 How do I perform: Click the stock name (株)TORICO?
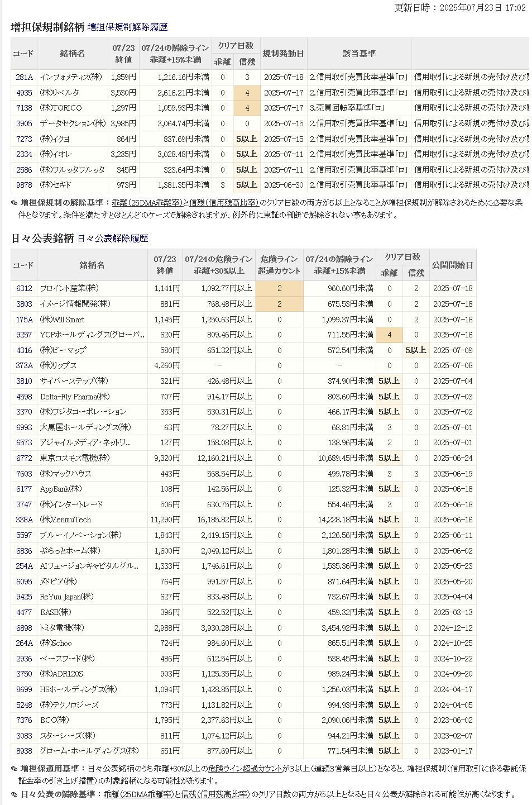[61, 108]
